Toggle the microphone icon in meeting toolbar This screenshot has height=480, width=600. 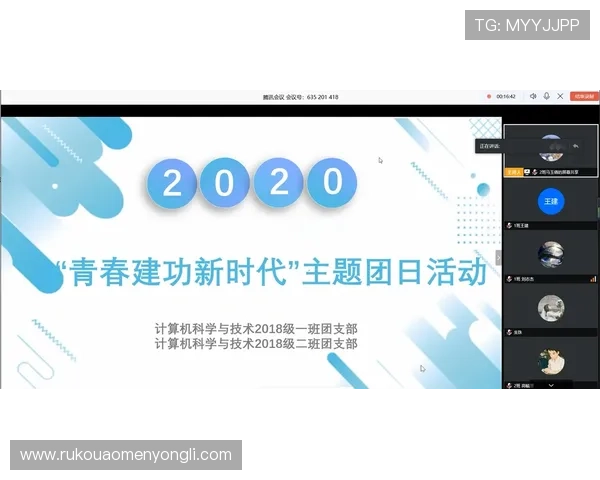click(546, 96)
